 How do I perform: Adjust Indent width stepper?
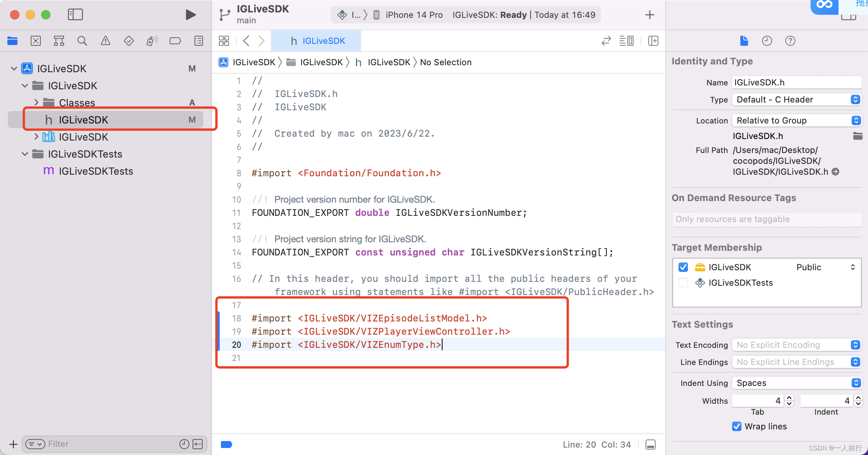coord(858,401)
